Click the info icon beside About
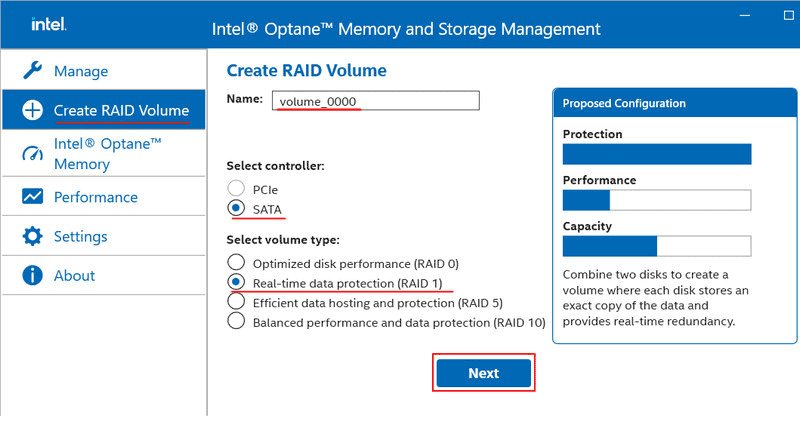Image resolution: width=800 pixels, height=425 pixels. click(32, 275)
